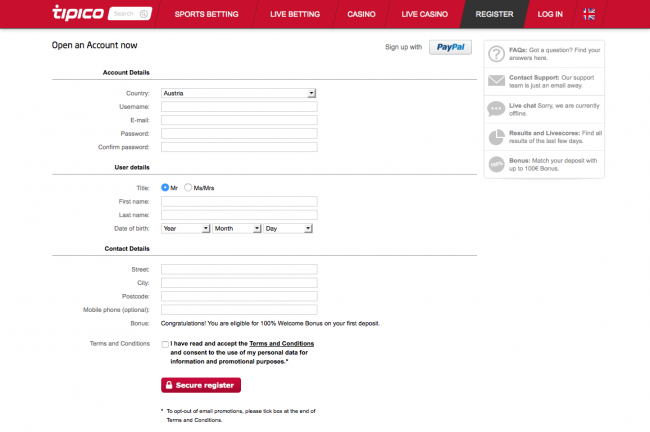Click the Contact Support envelope icon
Viewport: 650px width, 432px height.
pos(496,81)
